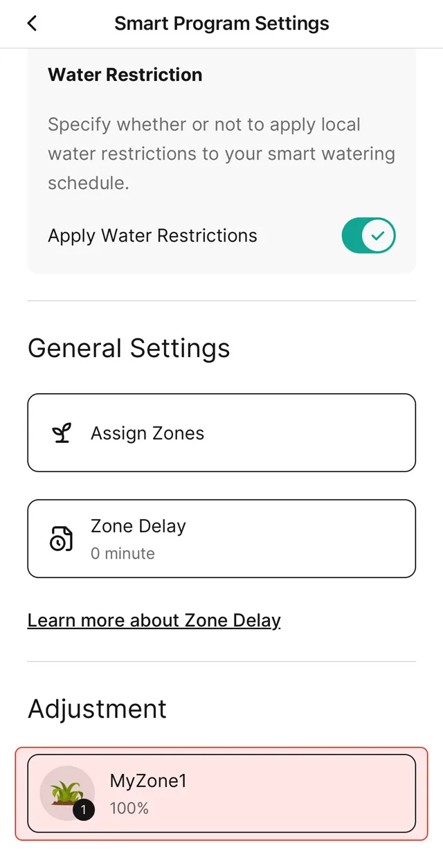
Task: Go back using the top arrow
Action: (32, 24)
